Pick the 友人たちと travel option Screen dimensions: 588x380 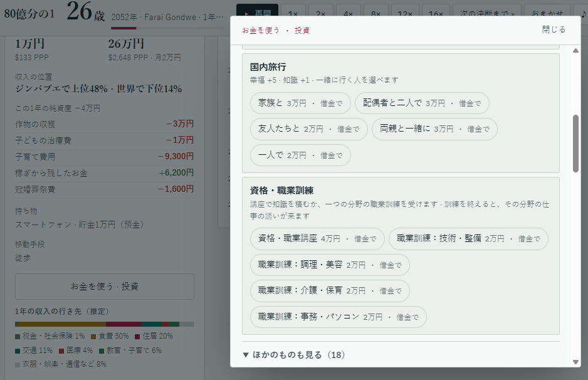(x=308, y=129)
